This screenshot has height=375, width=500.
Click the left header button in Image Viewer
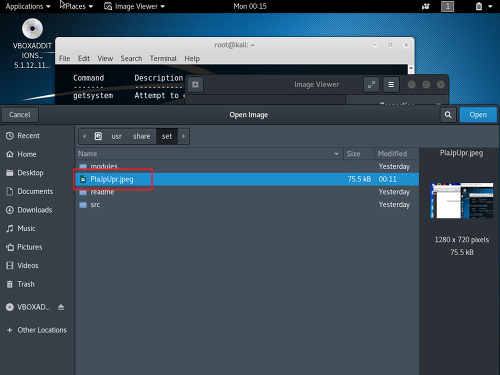[195, 85]
